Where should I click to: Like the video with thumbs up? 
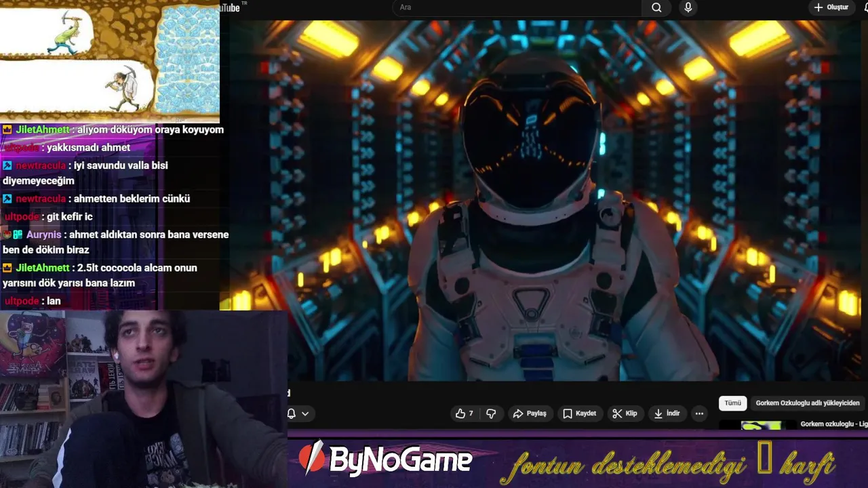click(x=465, y=413)
